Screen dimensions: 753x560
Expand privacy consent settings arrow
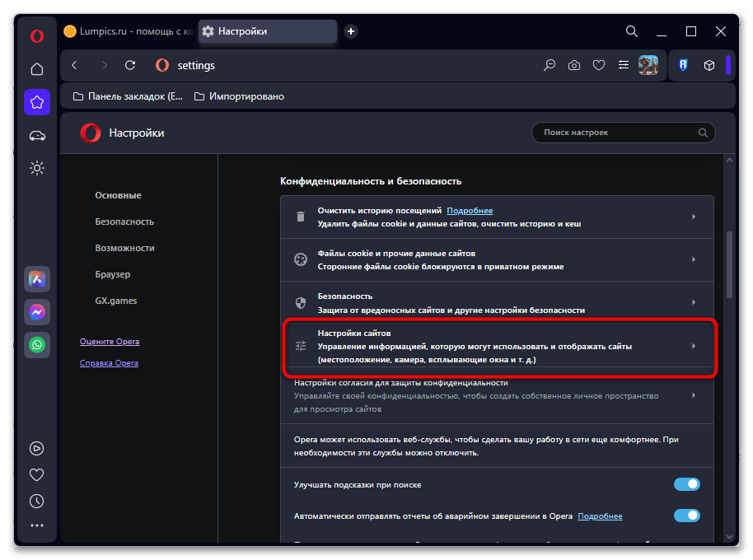[694, 395]
